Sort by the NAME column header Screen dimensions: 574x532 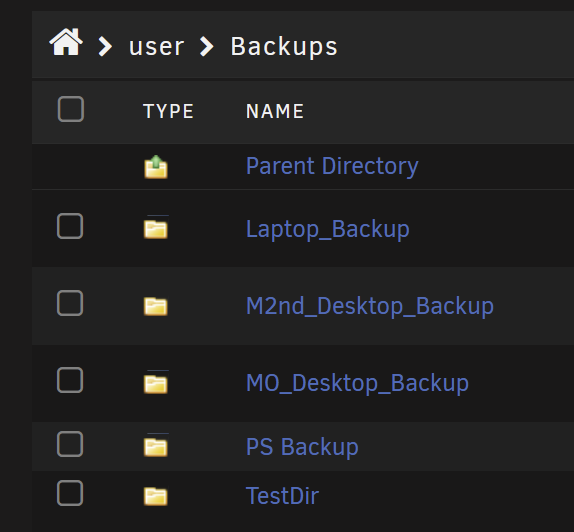[275, 111]
